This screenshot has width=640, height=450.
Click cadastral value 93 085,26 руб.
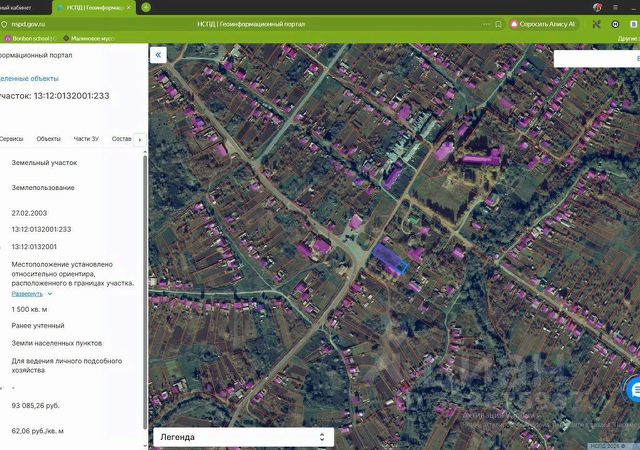pyautogui.click(x=35, y=405)
